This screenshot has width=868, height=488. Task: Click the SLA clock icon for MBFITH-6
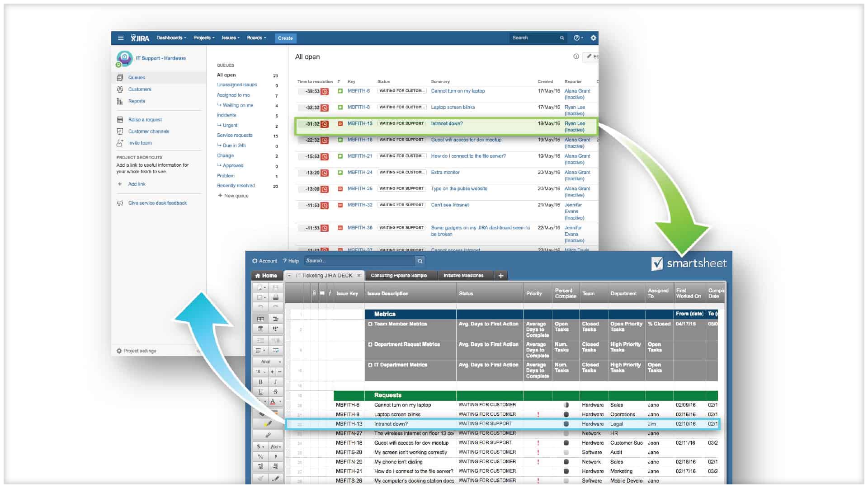[x=325, y=91]
